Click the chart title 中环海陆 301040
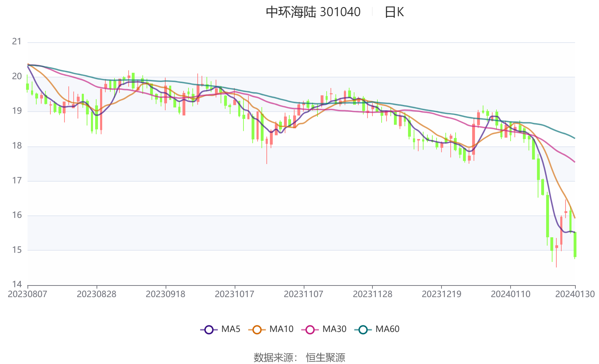 313,12
